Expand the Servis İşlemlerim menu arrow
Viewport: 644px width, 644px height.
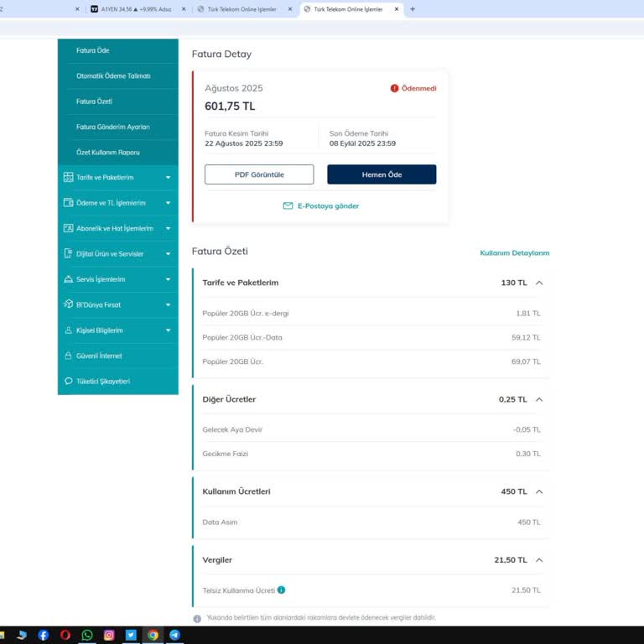(x=168, y=279)
